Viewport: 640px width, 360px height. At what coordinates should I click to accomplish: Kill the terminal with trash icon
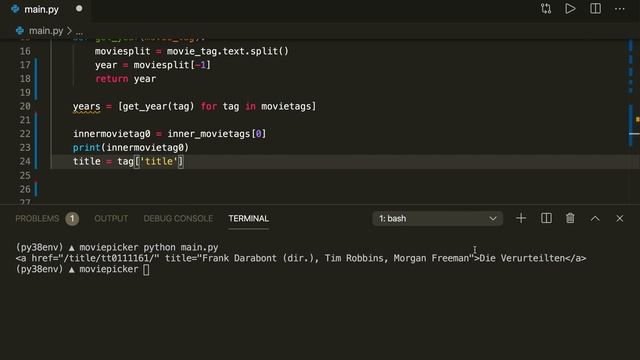tap(570, 218)
